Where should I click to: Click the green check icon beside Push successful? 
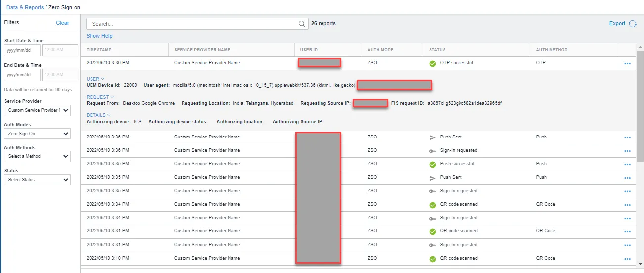(433, 164)
